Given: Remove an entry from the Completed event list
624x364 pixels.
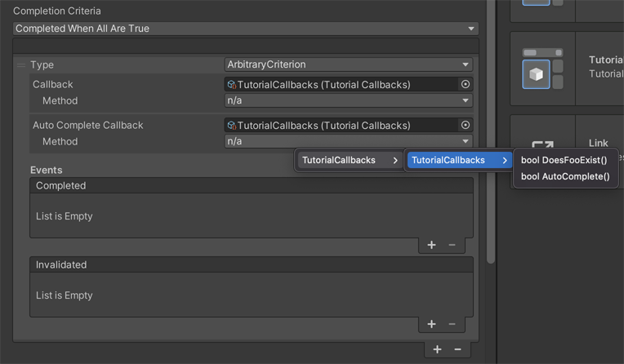Looking at the screenshot, I should [452, 245].
